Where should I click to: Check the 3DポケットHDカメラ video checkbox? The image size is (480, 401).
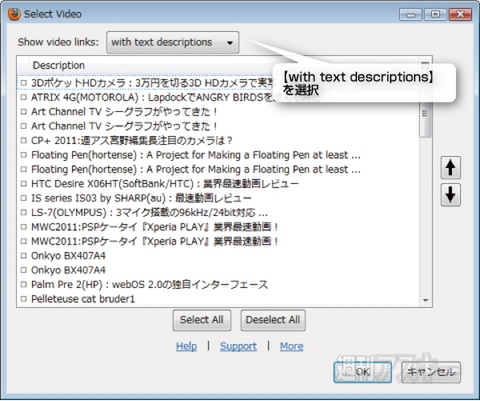(x=23, y=83)
